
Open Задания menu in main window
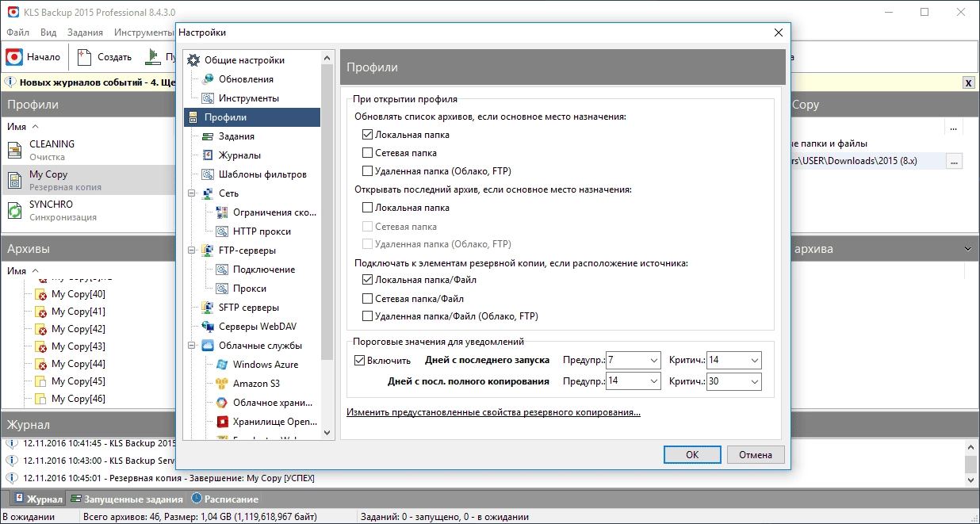tap(85, 33)
